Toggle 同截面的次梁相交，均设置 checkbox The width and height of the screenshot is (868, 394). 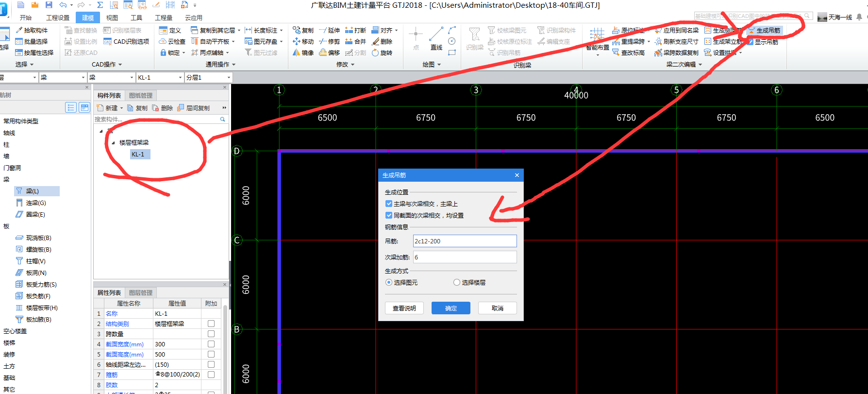389,215
